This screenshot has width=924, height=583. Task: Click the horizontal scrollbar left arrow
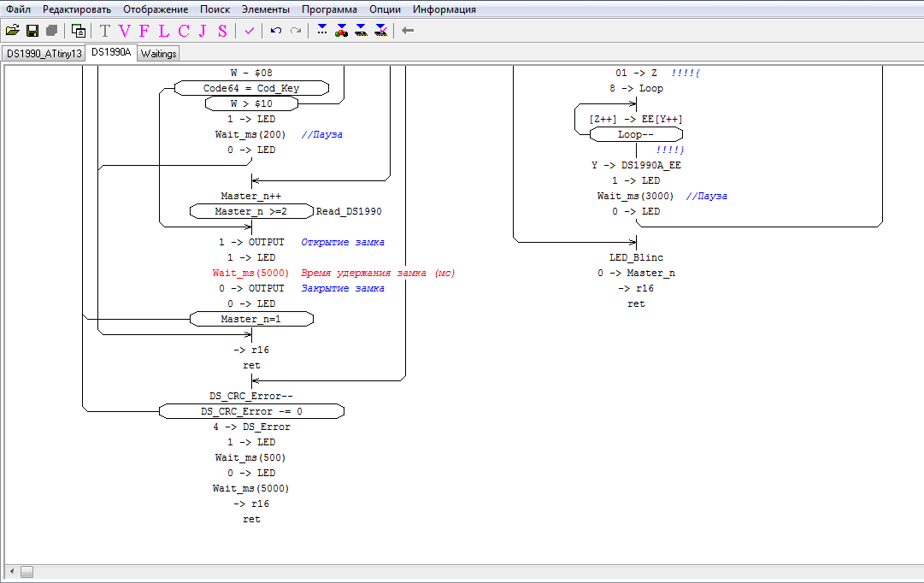[10, 570]
